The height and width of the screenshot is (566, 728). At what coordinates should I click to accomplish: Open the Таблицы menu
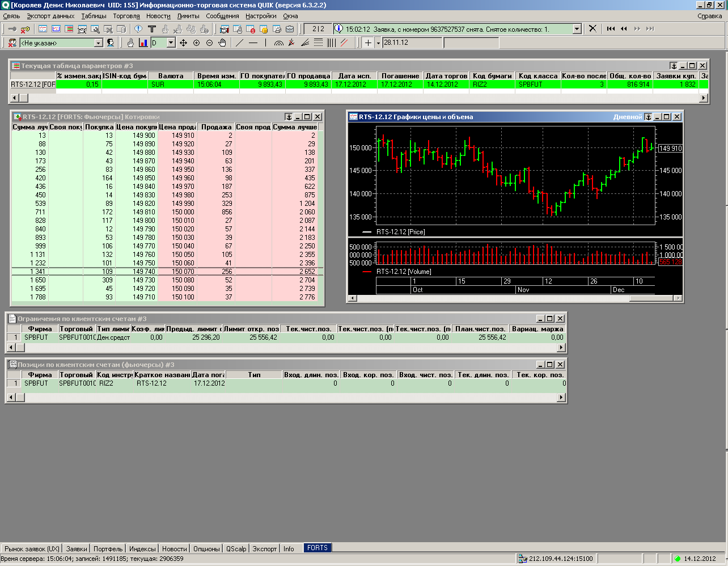pos(94,16)
